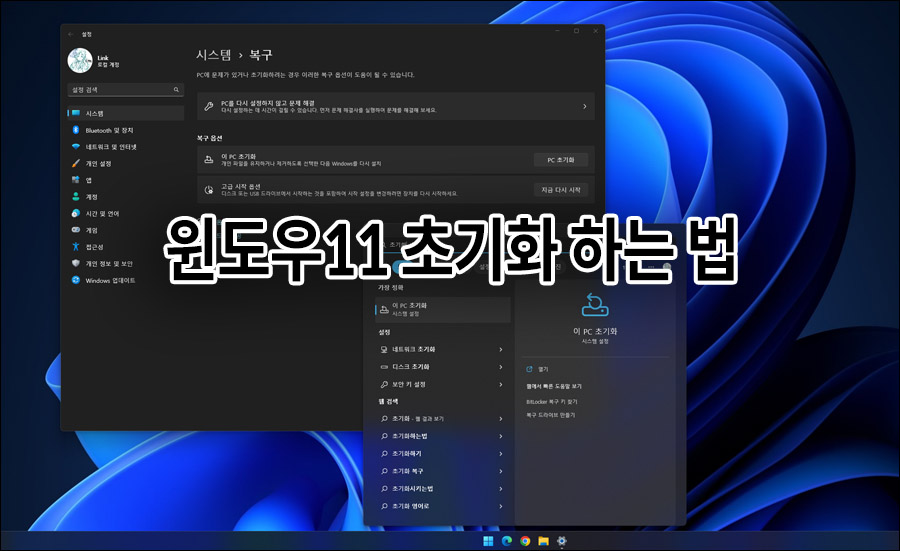
Task: Expand the chevron beside 초기화시키는법
Action: (x=501, y=489)
